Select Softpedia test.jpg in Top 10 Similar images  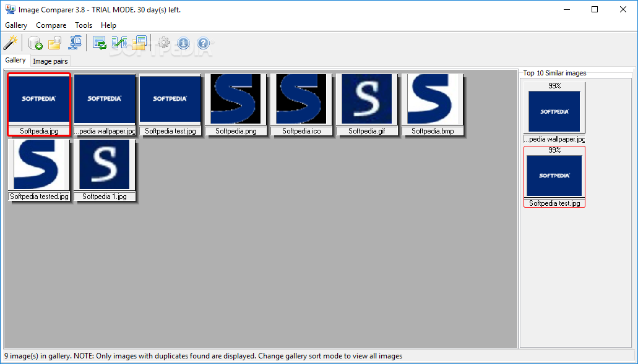point(554,177)
